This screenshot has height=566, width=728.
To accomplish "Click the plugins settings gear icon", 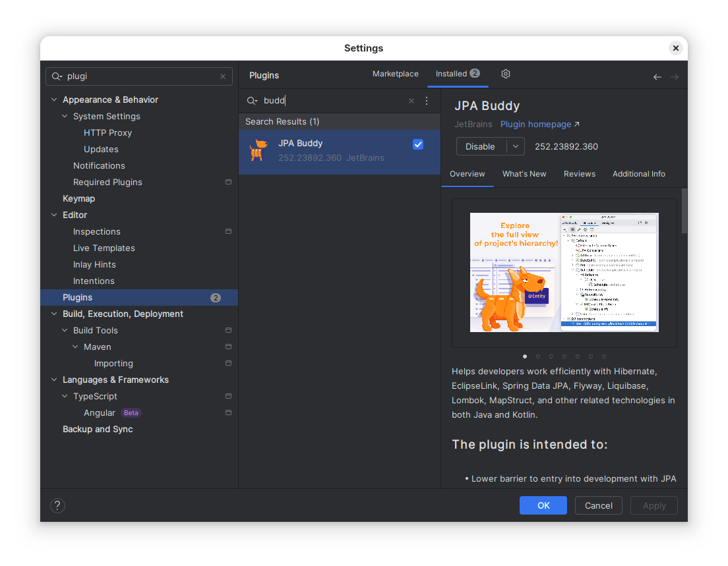I will [506, 74].
